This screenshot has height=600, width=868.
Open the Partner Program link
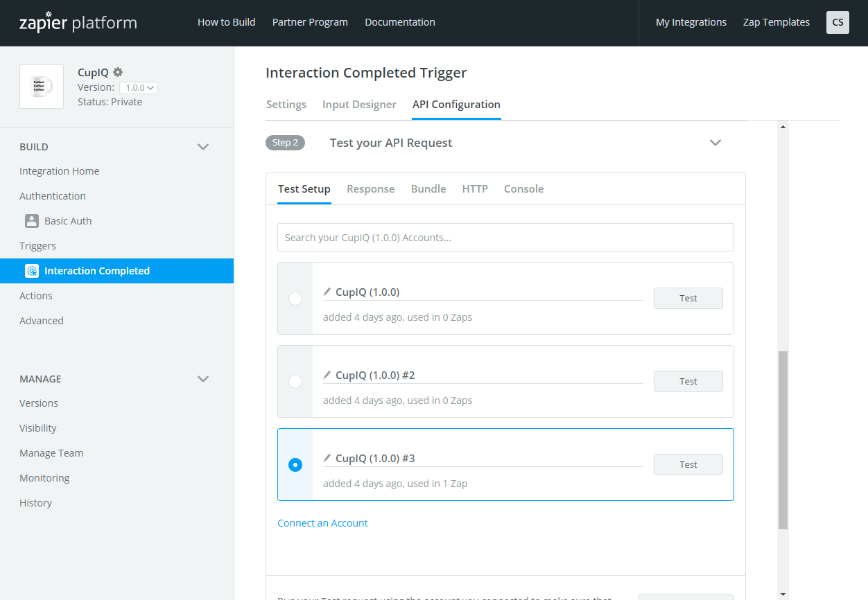pos(310,22)
